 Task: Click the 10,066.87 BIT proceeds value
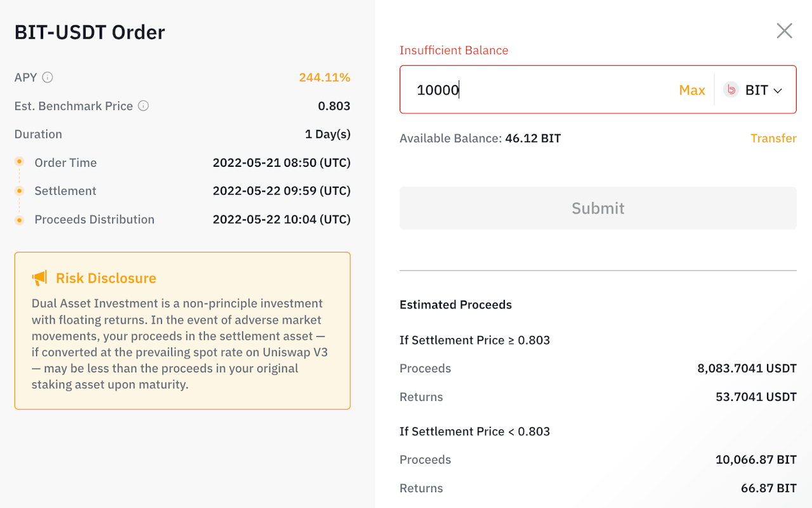coord(756,460)
